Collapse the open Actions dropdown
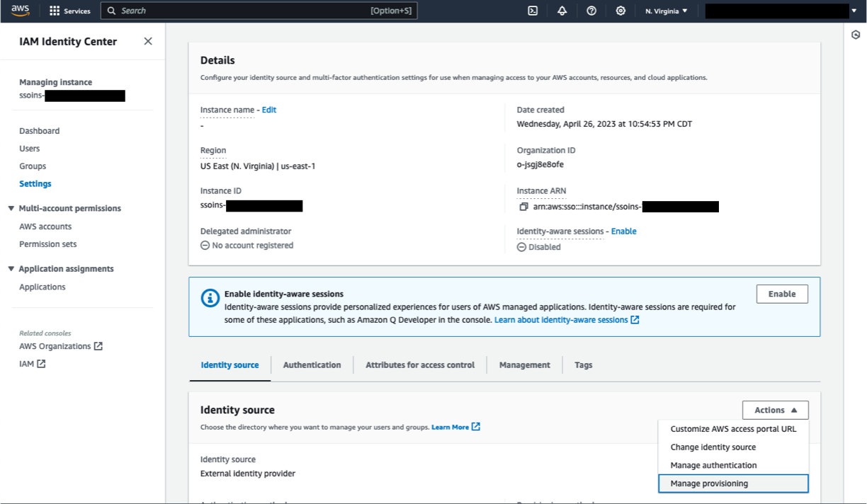This screenshot has height=504, width=867. 775,410
